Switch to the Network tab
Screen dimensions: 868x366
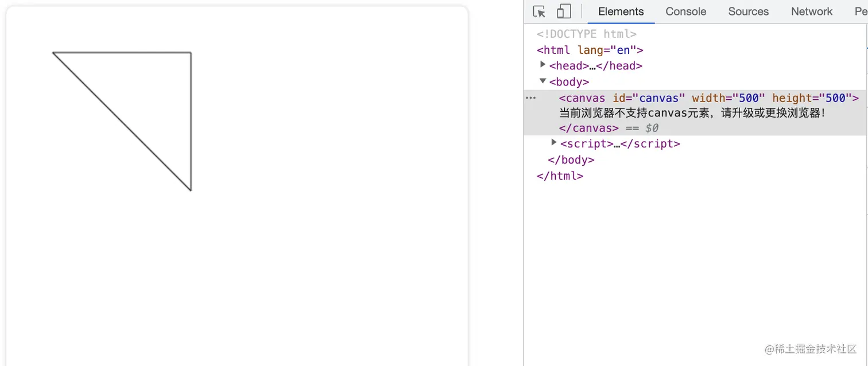tap(811, 11)
